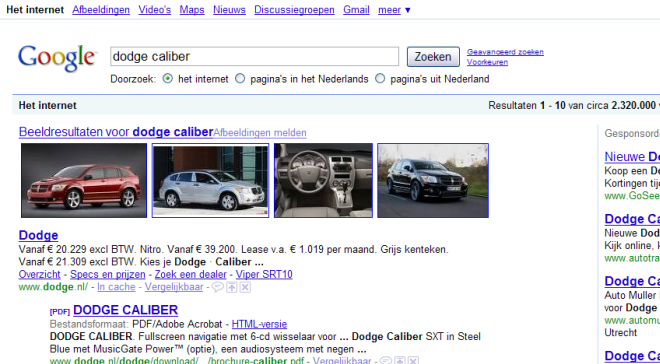Click the Overzicht sitelink
This screenshot has width=660, height=364.
point(40,275)
